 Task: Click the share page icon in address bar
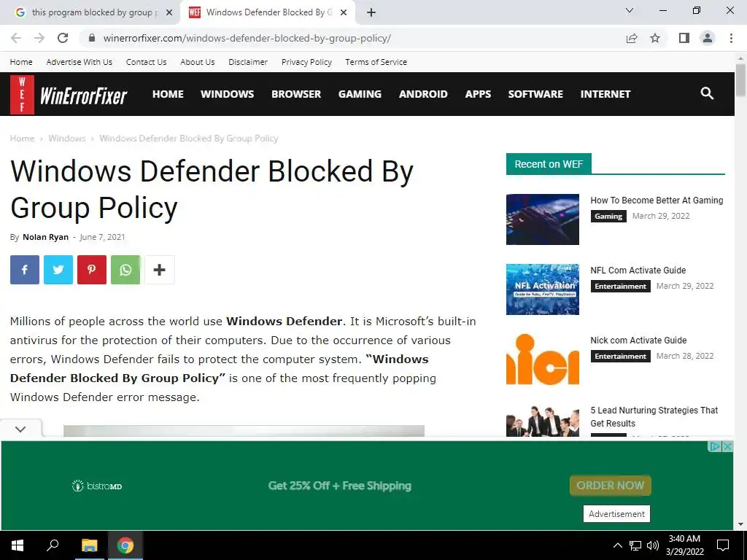point(632,38)
